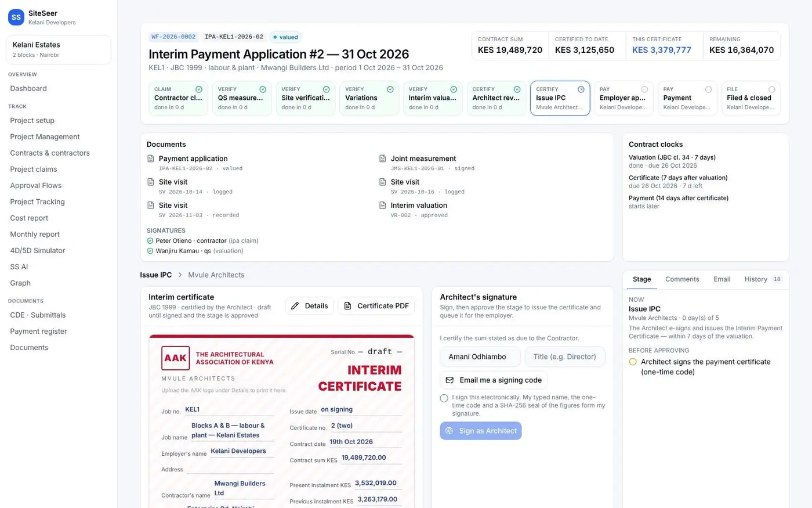
Task: Click the Title input field
Action: tap(565, 356)
